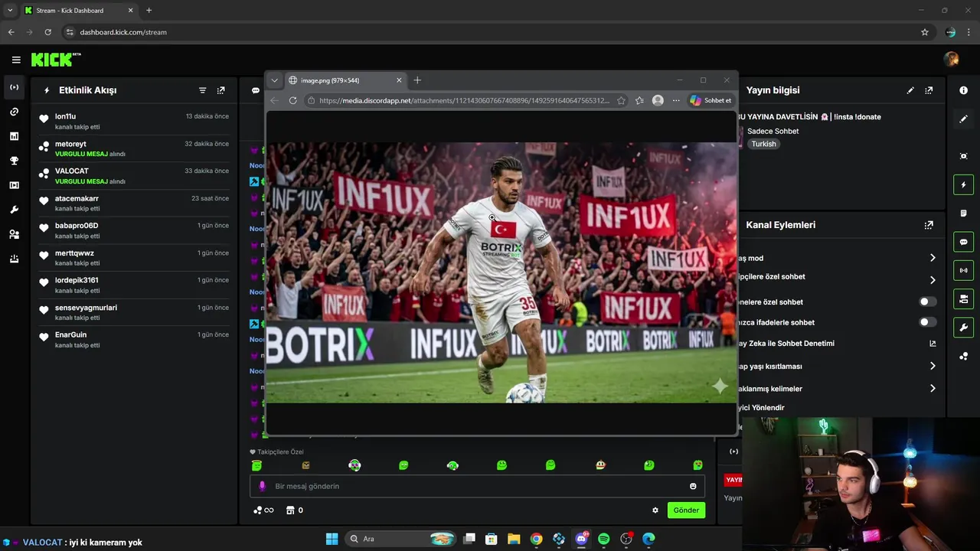Toggle the chat widget in right sidebar
Screen dimensions: 980x551
[963, 242]
